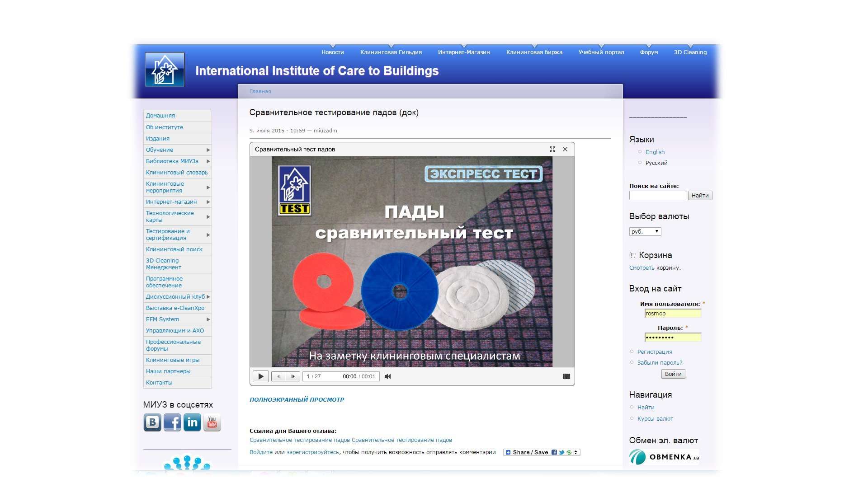Go to the previous slide in the player
The image size is (868, 488).
click(x=278, y=376)
